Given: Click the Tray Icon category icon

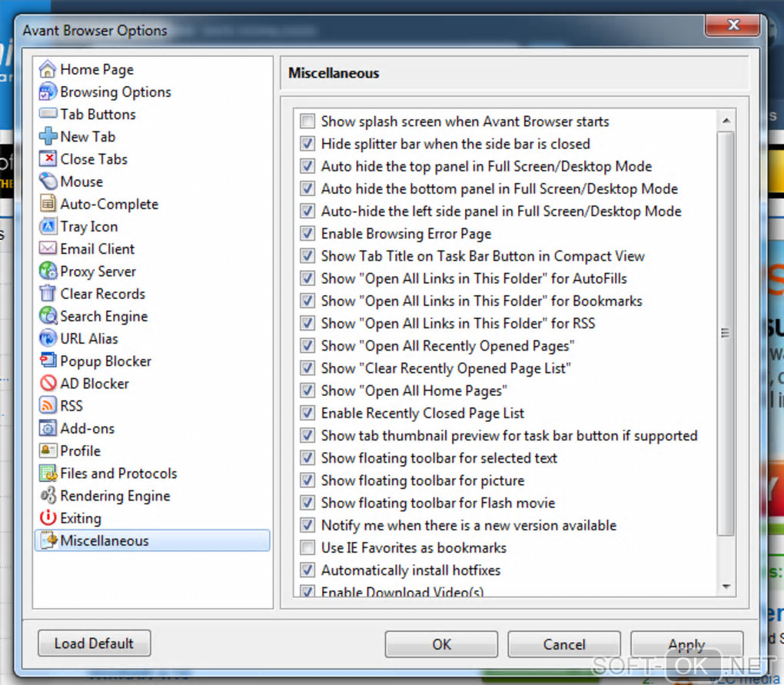Looking at the screenshot, I should pos(48,226).
